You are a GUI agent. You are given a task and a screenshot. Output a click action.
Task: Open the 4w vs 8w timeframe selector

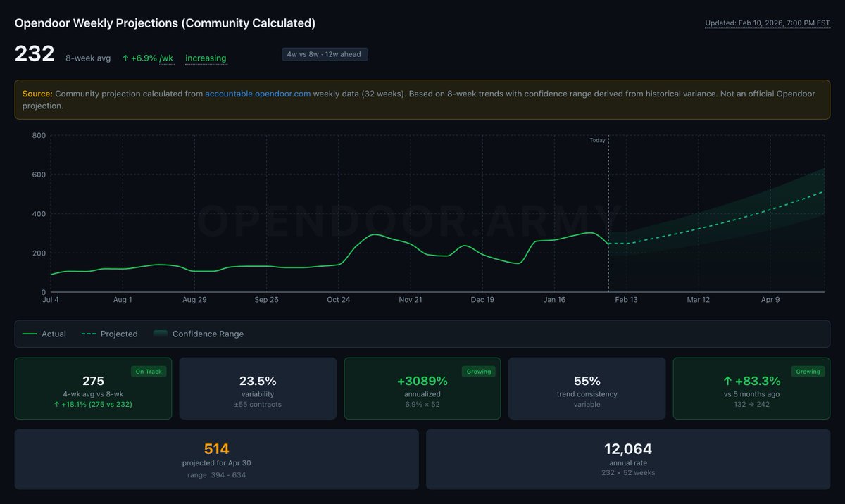(x=325, y=54)
